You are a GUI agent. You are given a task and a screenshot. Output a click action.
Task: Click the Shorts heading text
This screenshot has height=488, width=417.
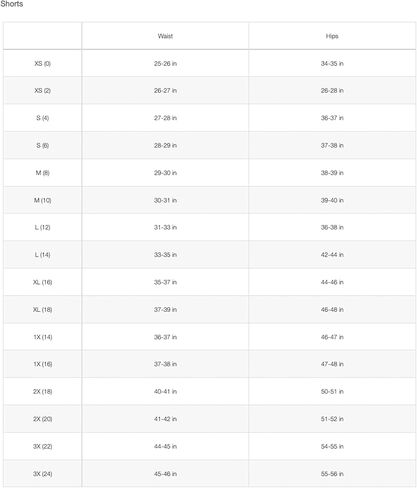click(x=12, y=4)
